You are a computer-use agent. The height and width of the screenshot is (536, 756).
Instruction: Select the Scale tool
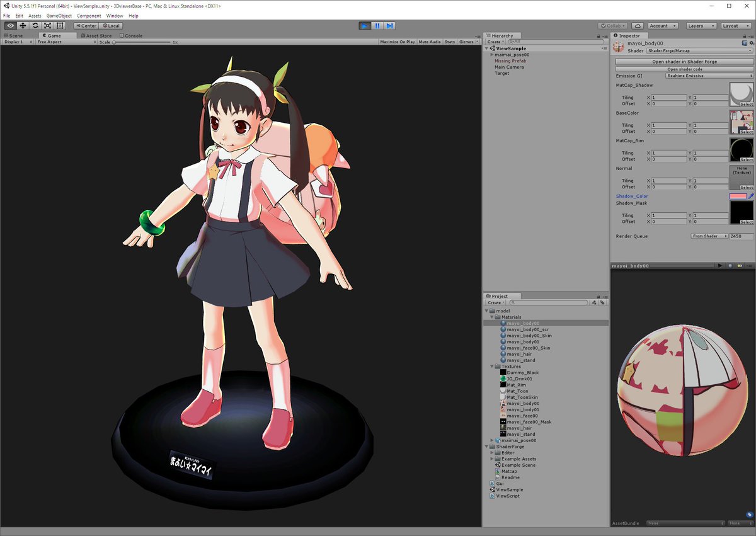[47, 26]
